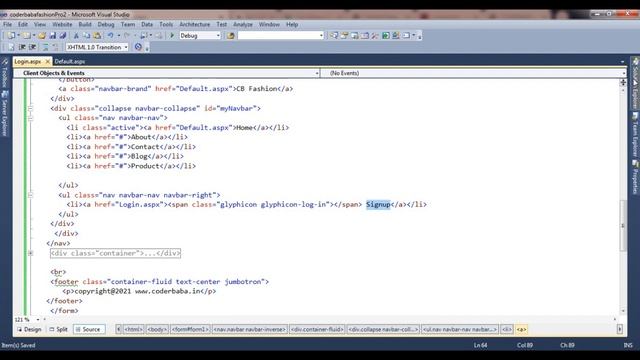
Task: Save the current file with the Save icon
Action: [53, 36]
